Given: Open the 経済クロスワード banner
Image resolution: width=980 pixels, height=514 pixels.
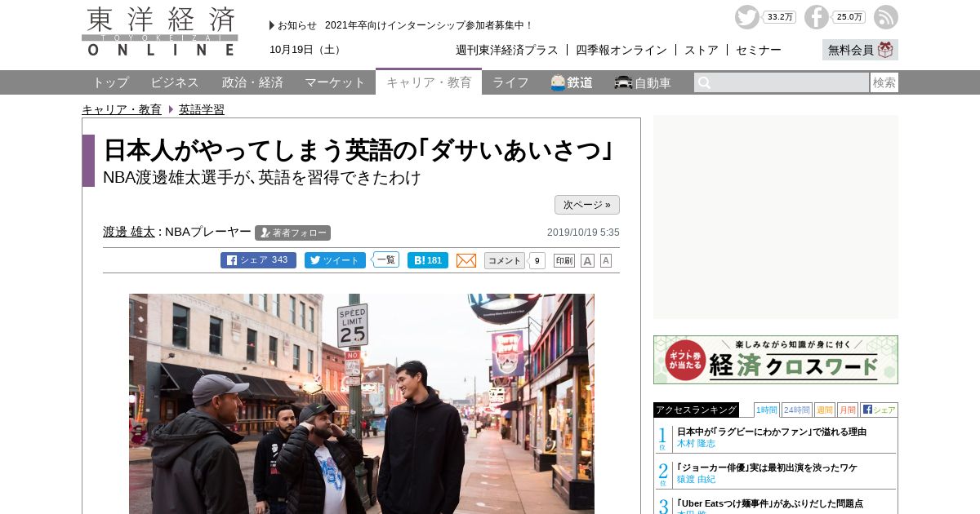Looking at the screenshot, I should 776,360.
